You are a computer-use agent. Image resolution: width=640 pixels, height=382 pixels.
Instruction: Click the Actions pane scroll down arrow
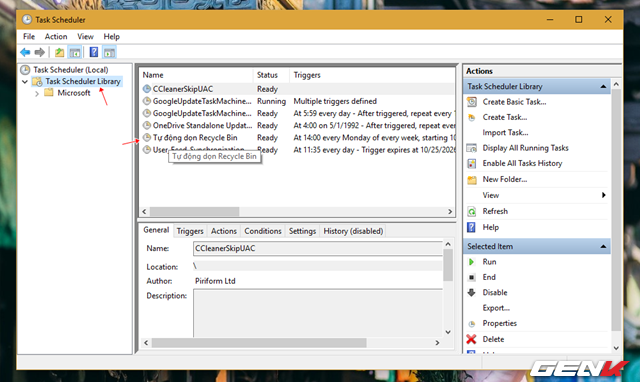(616, 348)
